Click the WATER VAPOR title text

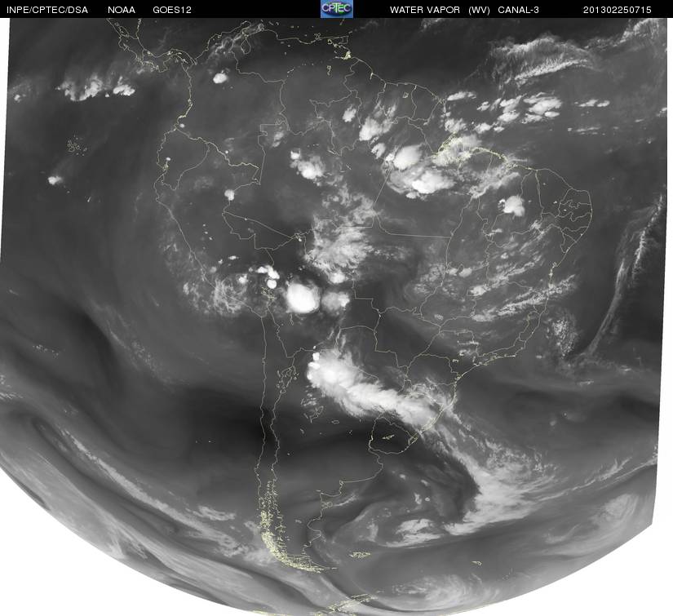pyautogui.click(x=425, y=10)
